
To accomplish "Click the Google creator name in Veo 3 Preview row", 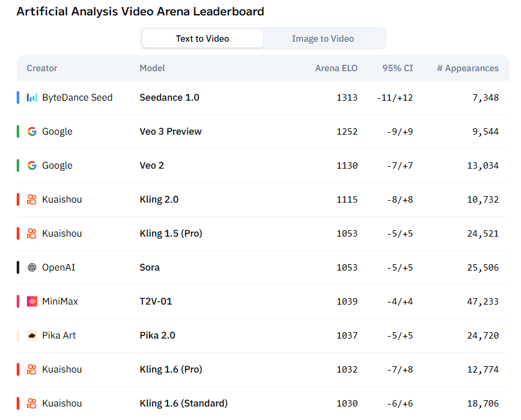I will (57, 131).
